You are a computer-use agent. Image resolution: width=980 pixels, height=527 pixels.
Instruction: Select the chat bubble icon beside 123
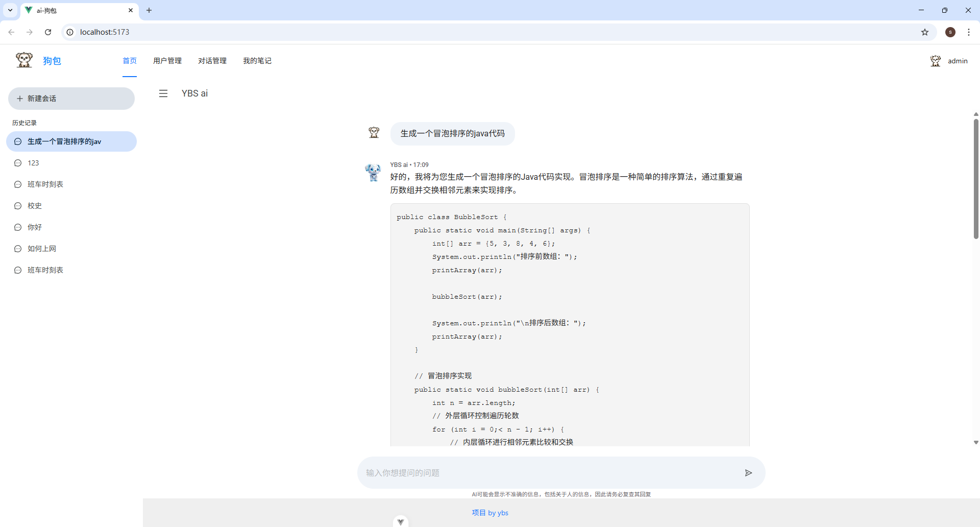point(17,163)
